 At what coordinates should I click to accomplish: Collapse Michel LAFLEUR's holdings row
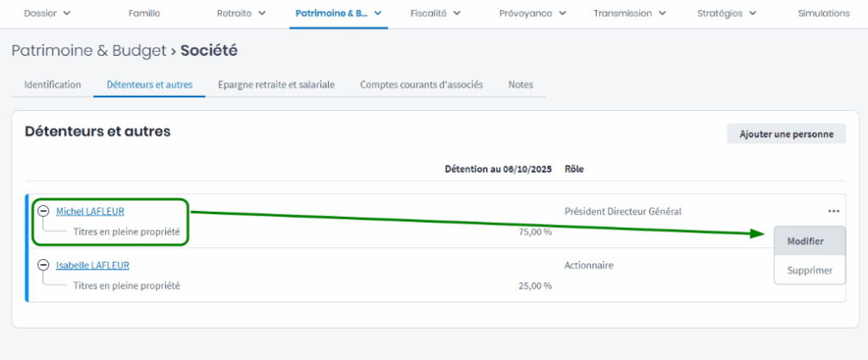click(43, 211)
